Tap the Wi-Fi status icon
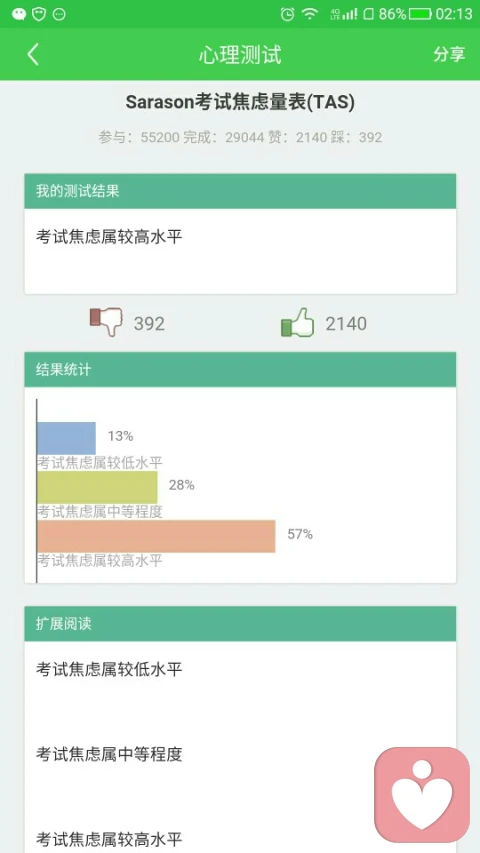The image size is (480, 853). click(310, 14)
